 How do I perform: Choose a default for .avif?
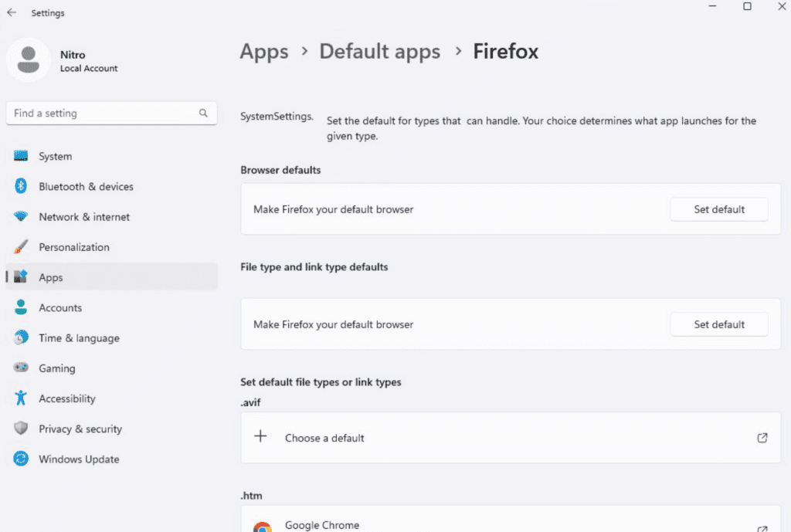coord(511,438)
